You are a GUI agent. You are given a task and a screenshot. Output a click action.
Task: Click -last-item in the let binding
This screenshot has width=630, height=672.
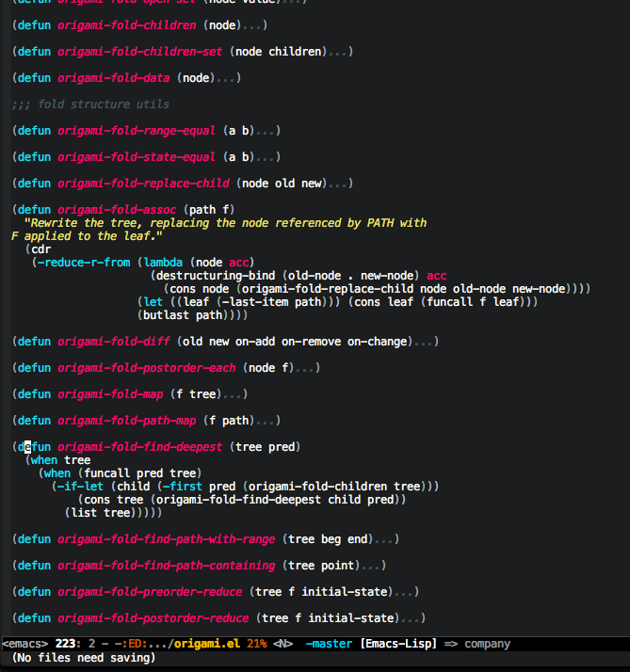coord(255,302)
